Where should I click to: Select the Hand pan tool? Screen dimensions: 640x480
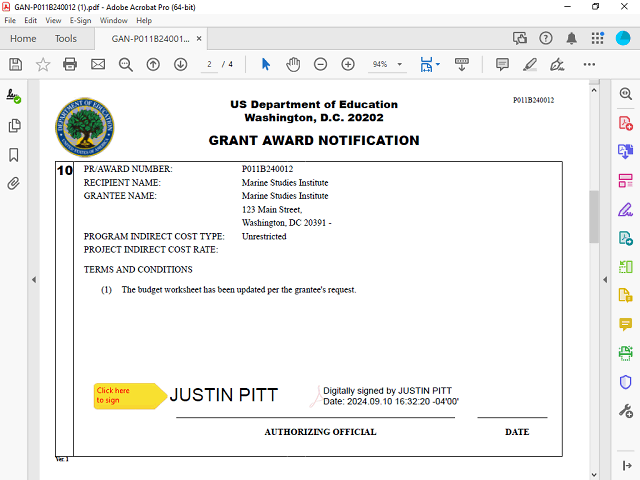(x=293, y=64)
